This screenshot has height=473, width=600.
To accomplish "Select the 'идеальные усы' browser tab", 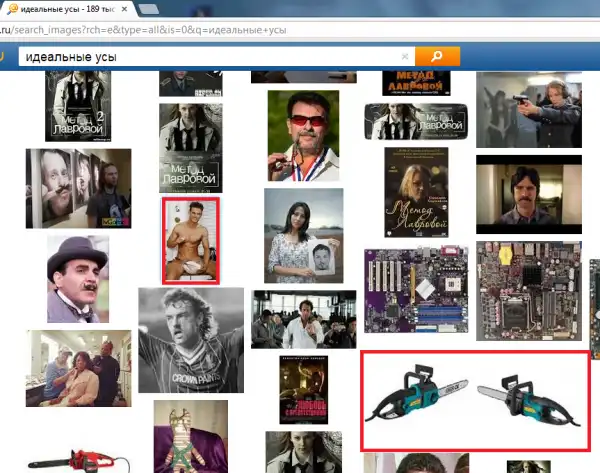I will pos(60,8).
